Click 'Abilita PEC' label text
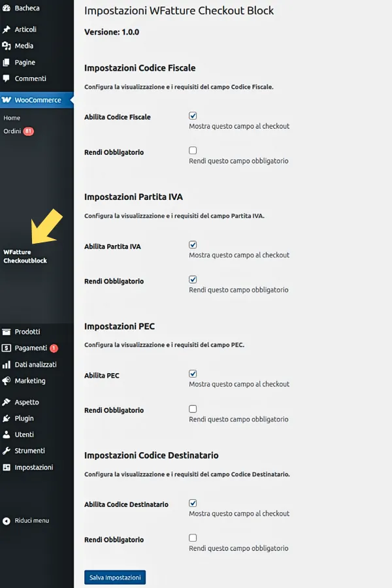The height and width of the screenshot is (588, 392). [x=102, y=376]
